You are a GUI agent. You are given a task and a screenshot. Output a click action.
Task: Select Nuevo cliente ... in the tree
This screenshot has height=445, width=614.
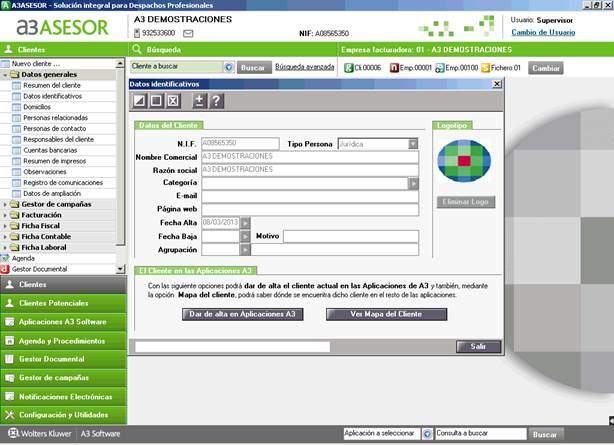tap(36, 63)
